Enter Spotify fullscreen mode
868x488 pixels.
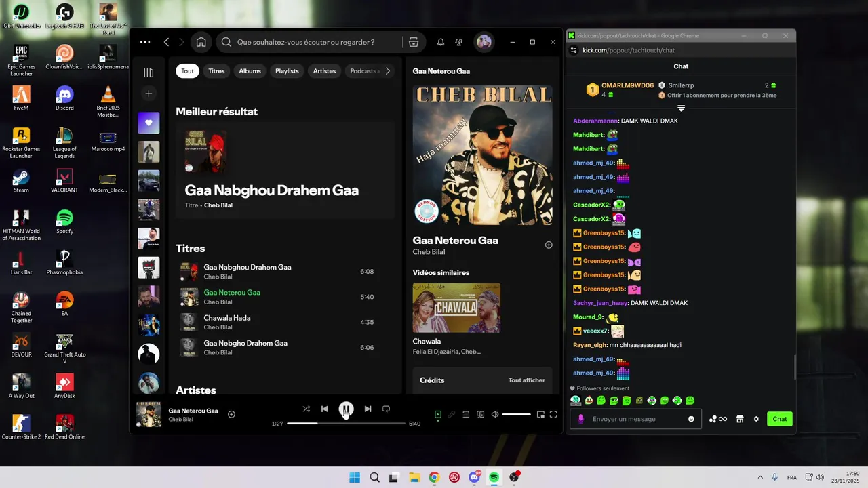click(x=553, y=414)
